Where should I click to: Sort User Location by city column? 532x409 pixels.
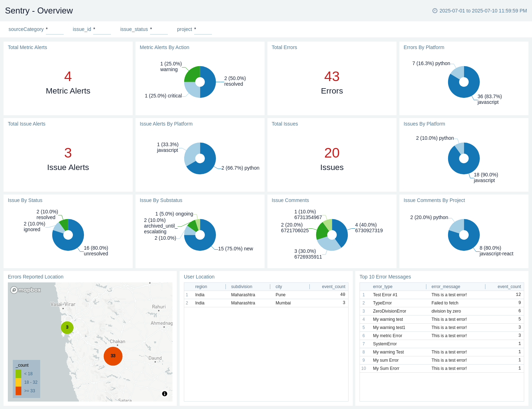[x=279, y=287]
